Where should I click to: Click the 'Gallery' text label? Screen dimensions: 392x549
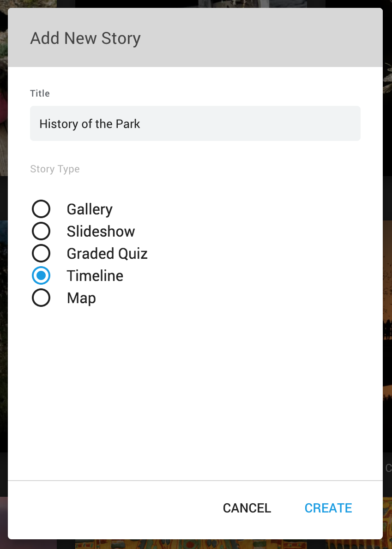point(90,209)
